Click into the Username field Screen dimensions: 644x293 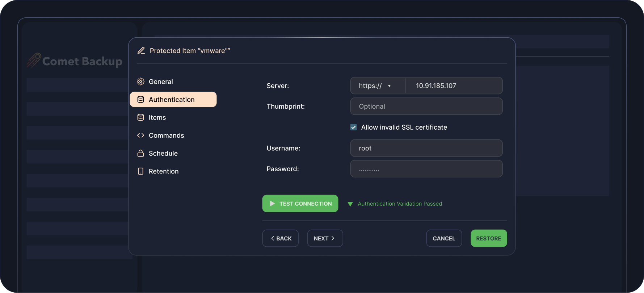[x=426, y=148]
